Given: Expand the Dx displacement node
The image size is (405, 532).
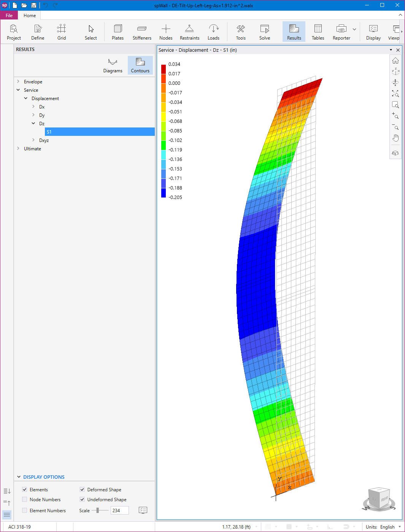Looking at the screenshot, I should point(33,107).
